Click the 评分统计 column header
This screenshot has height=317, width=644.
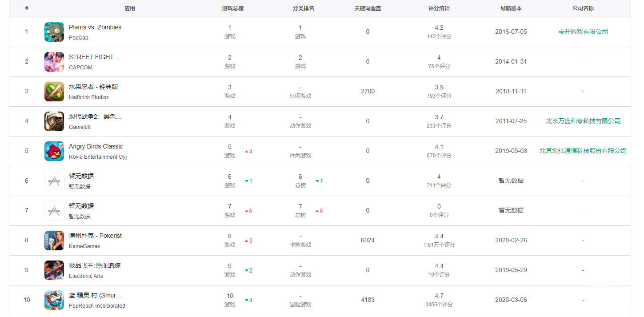coord(439,8)
